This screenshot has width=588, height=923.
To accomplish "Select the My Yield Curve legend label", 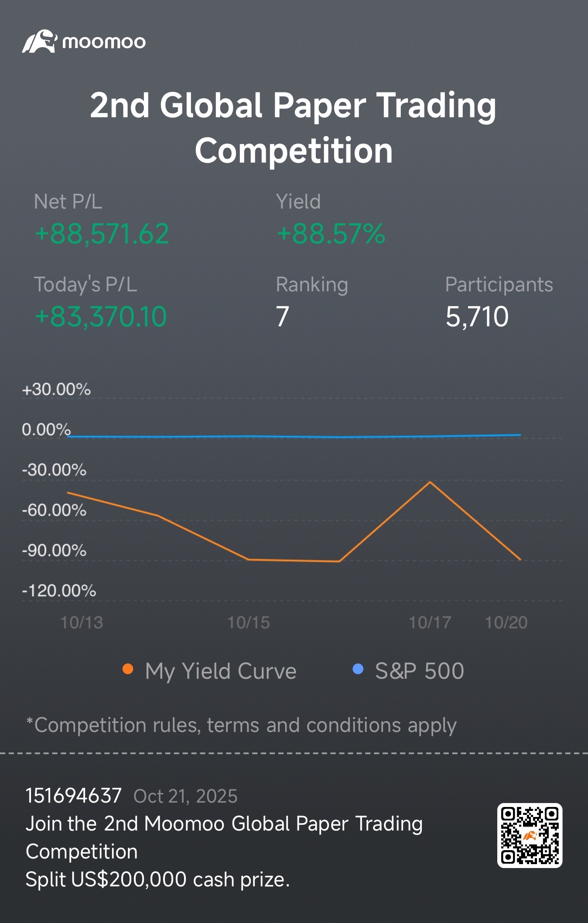I will 221,671.
